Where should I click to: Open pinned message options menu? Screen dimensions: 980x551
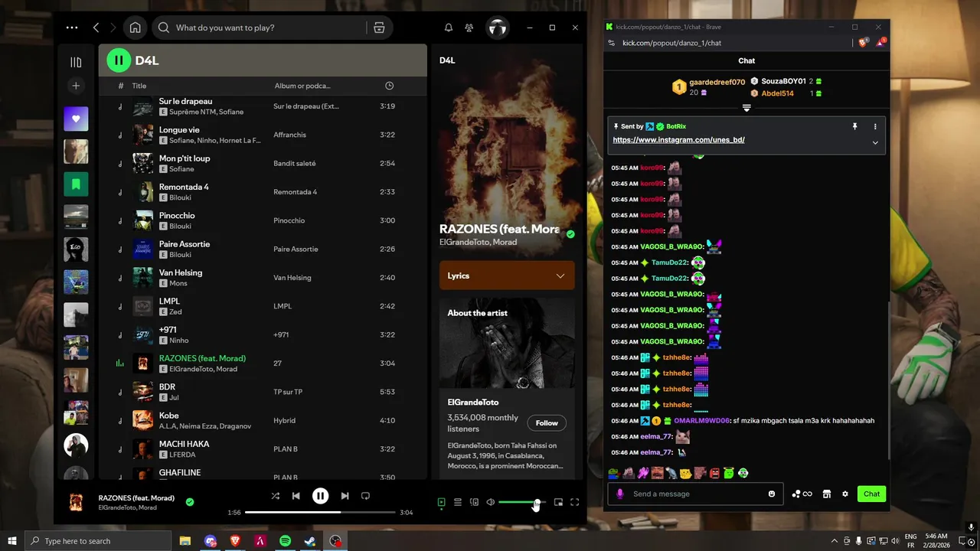875,126
